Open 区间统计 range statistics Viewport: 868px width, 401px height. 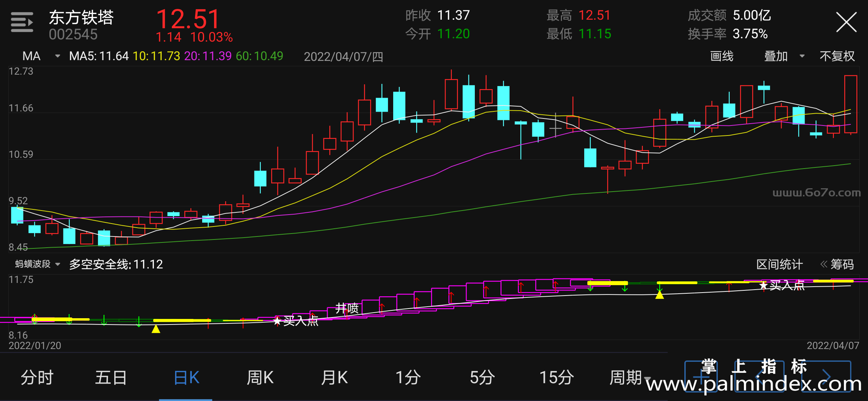pyautogui.click(x=779, y=264)
